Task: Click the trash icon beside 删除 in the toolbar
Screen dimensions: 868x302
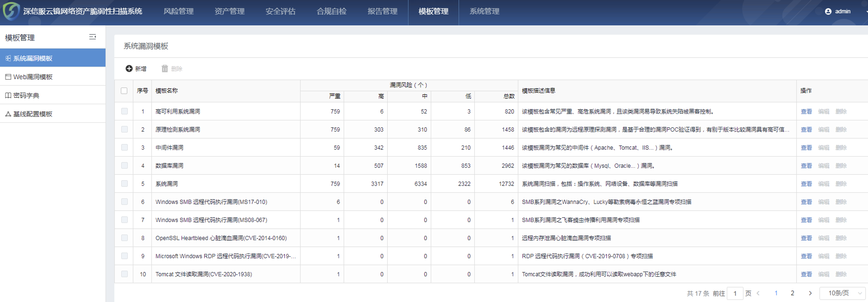Action: pos(165,68)
